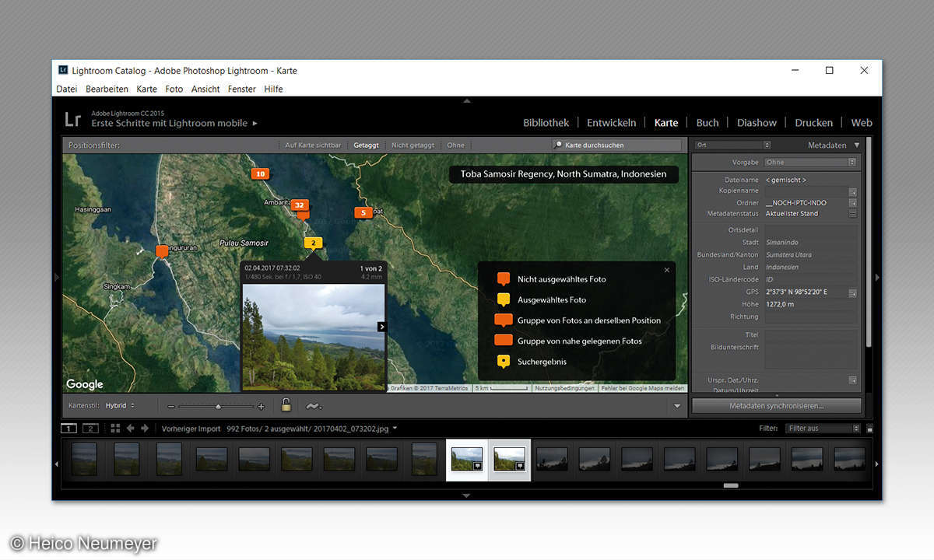Click the arrow button beside Kopienname field
The height and width of the screenshot is (560, 934).
tap(852, 191)
